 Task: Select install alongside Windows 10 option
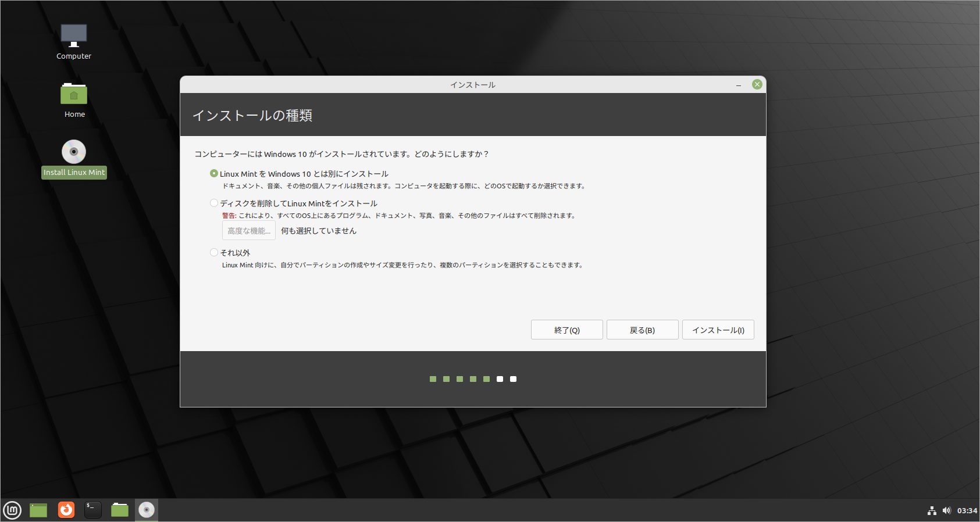[x=214, y=174]
